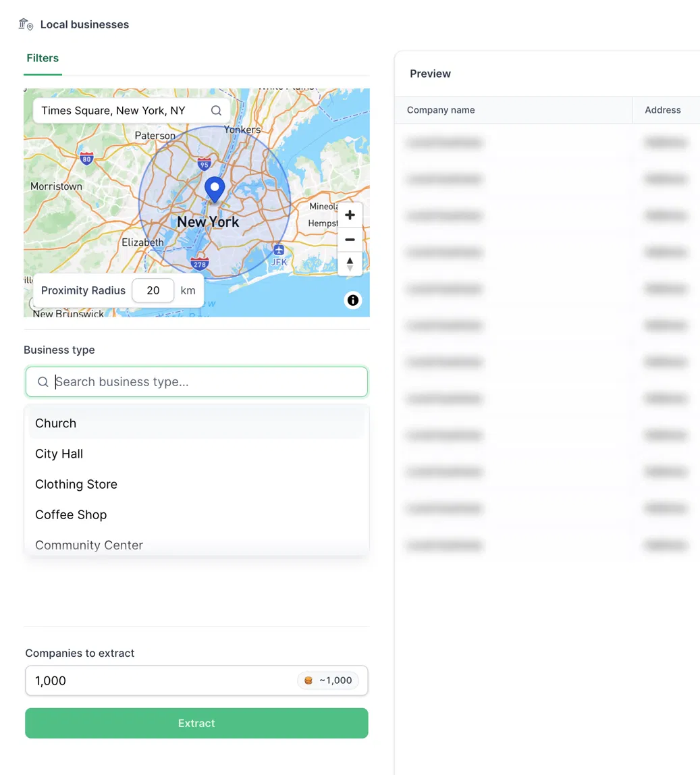Change the Proximity Radius value field
700x775 pixels.
tap(153, 290)
